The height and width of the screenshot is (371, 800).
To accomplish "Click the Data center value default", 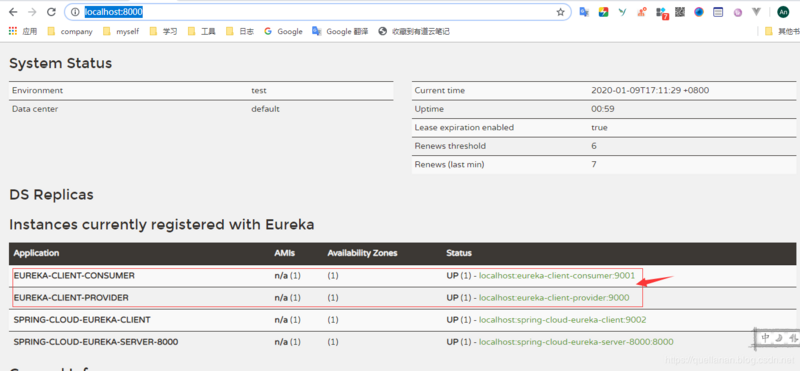I will tap(265, 109).
